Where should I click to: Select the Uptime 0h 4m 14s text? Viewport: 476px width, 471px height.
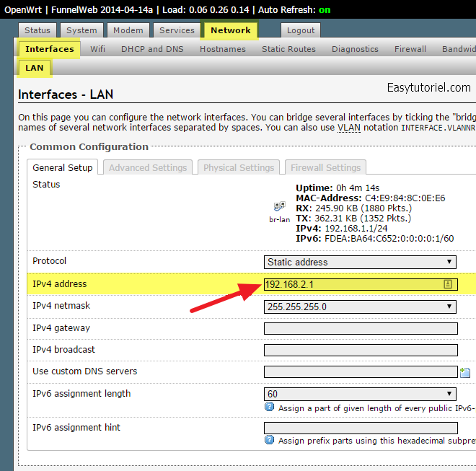(338, 188)
